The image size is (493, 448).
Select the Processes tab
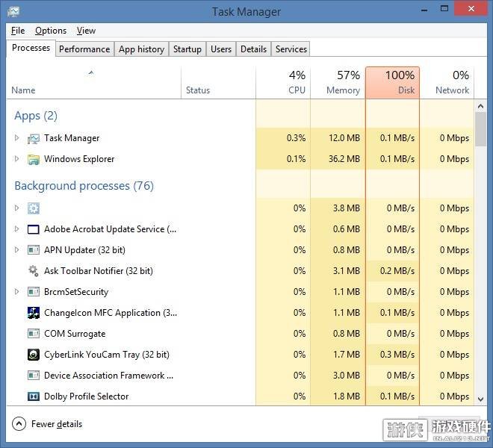[31, 48]
